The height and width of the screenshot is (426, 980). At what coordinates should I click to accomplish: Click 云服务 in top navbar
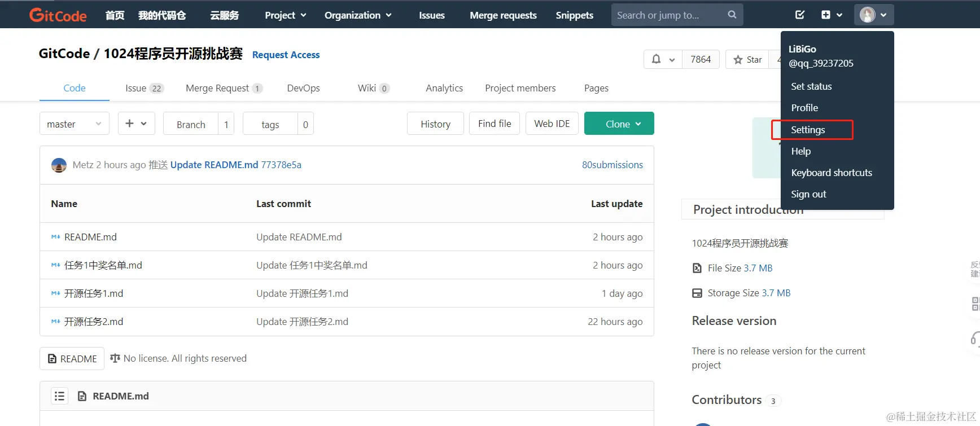(225, 15)
